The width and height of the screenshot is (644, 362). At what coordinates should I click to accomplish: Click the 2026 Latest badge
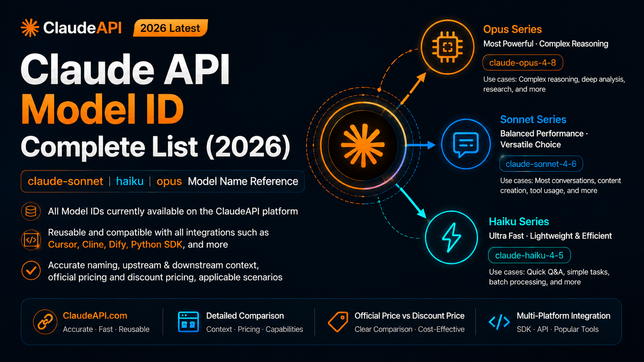click(x=170, y=28)
